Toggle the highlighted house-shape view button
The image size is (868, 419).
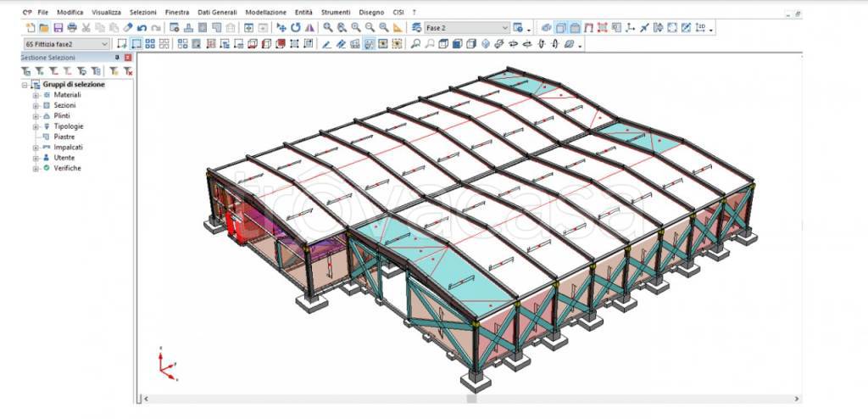click(576, 28)
